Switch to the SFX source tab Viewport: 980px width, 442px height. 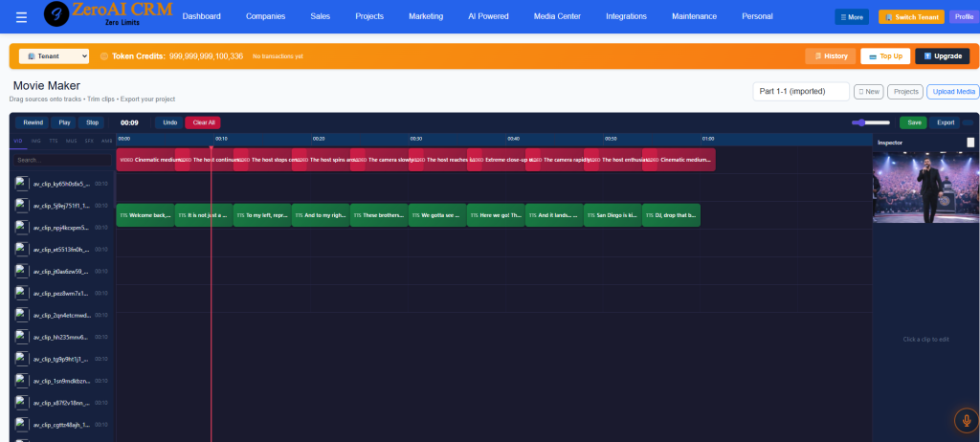point(89,141)
